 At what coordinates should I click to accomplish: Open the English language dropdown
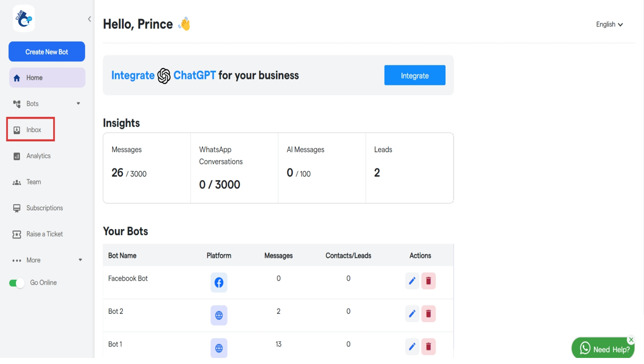(609, 24)
